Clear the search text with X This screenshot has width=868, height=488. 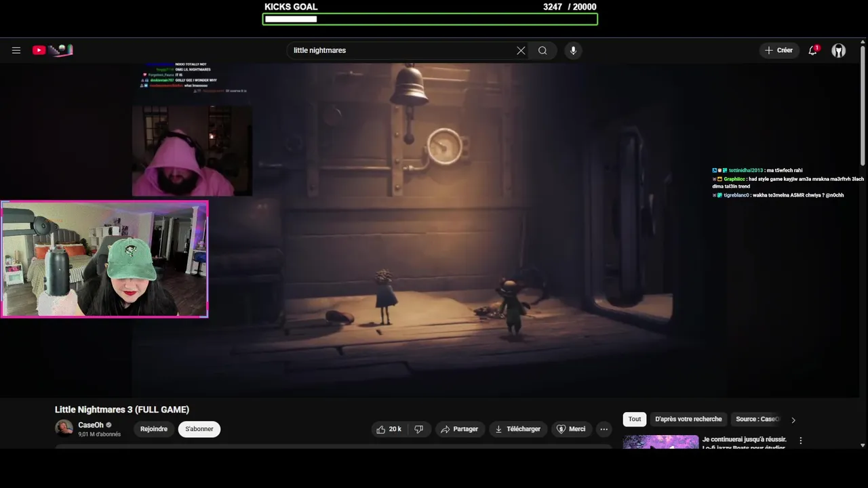(521, 50)
